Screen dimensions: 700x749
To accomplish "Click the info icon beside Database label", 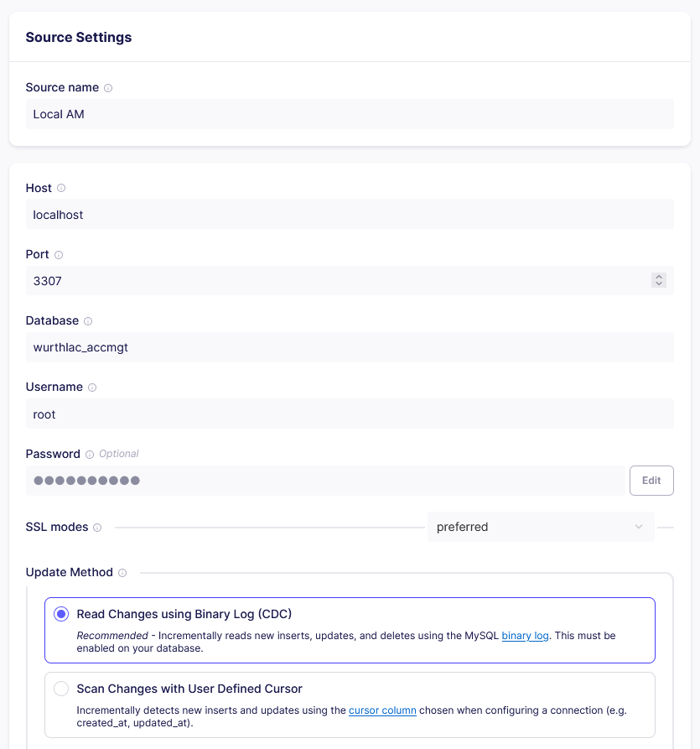I will [x=88, y=321].
